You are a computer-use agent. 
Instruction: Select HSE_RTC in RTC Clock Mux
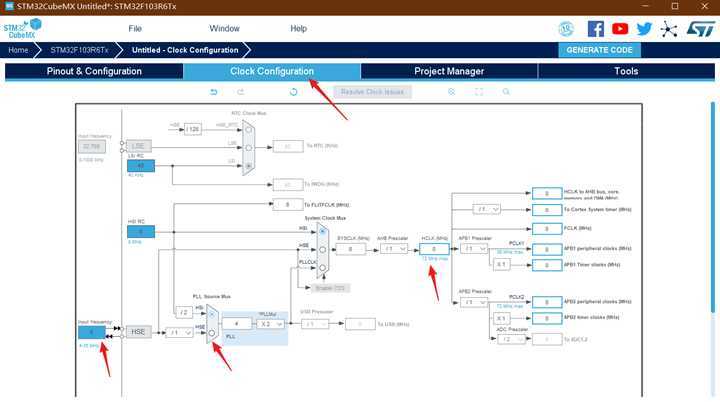pos(248,130)
